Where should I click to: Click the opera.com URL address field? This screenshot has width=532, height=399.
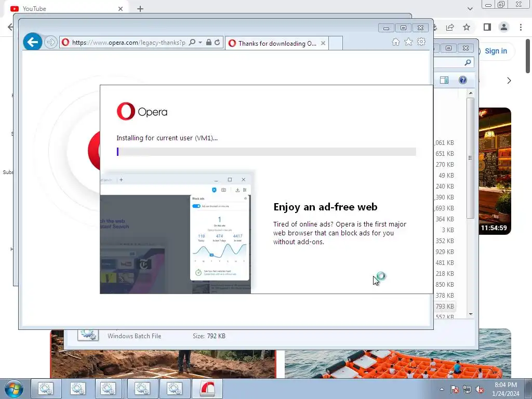point(128,43)
